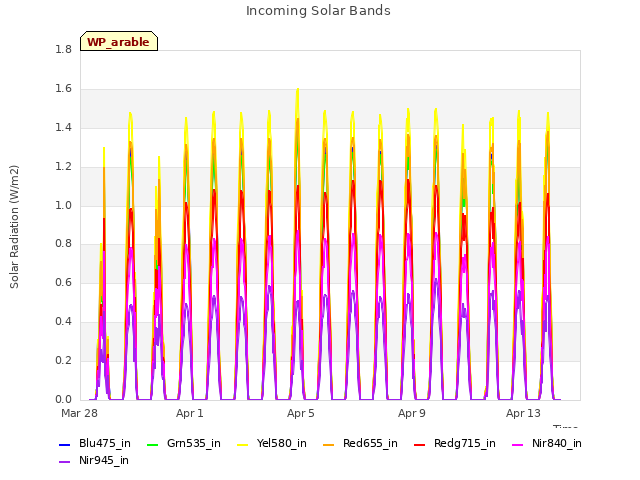The width and height of the screenshot is (640, 480).
Task: Click the magenta Nir840_in legend swatch
Action: coord(518,444)
